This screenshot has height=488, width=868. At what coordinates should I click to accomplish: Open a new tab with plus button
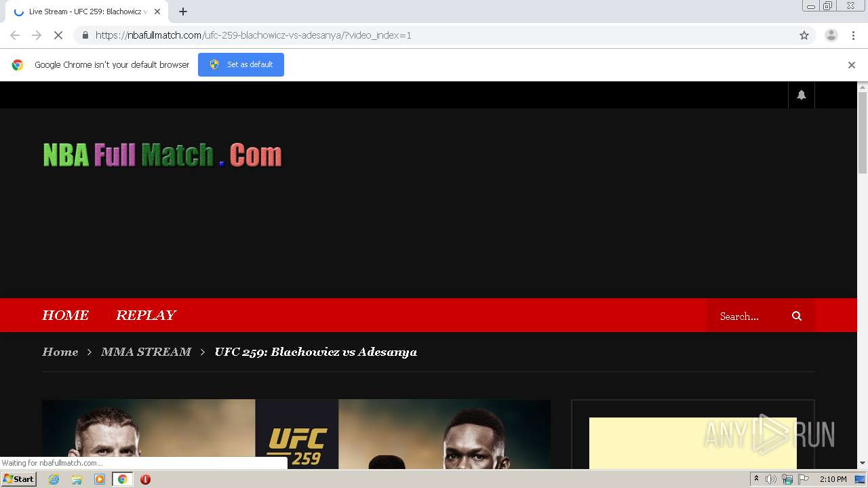[183, 12]
